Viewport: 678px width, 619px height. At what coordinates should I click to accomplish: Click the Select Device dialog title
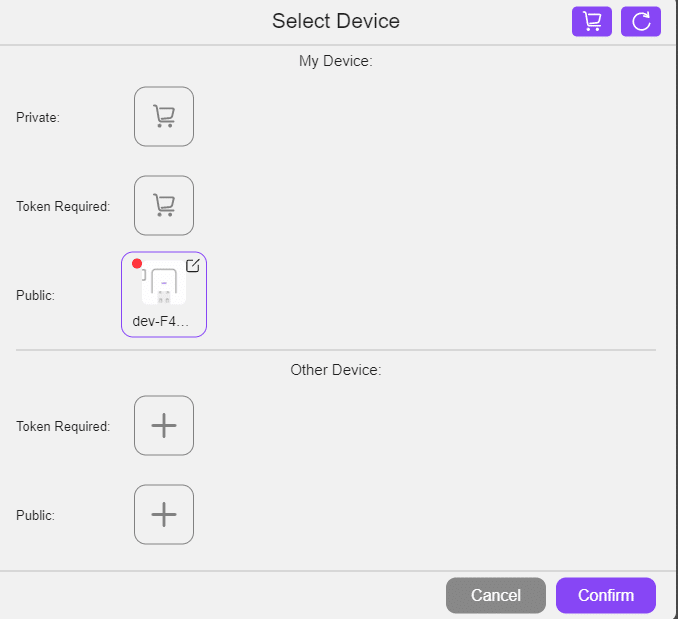[x=336, y=21]
